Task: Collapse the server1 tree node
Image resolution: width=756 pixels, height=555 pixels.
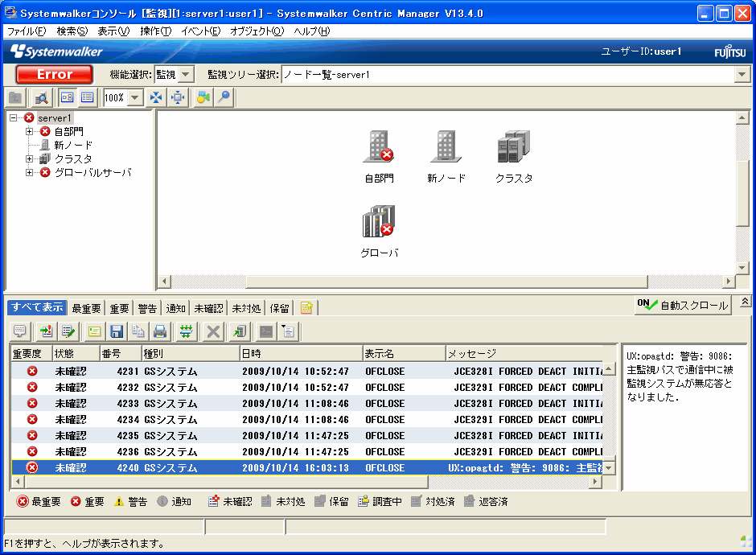Action: (x=14, y=117)
